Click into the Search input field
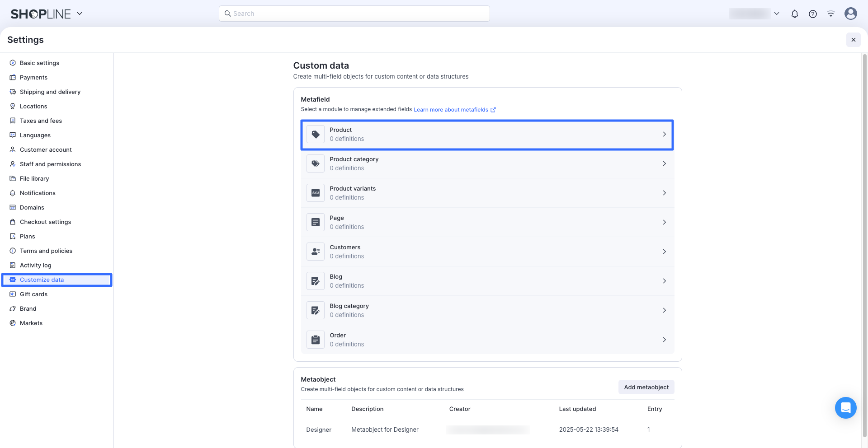Screen dimensions: 868x448 tap(354, 14)
